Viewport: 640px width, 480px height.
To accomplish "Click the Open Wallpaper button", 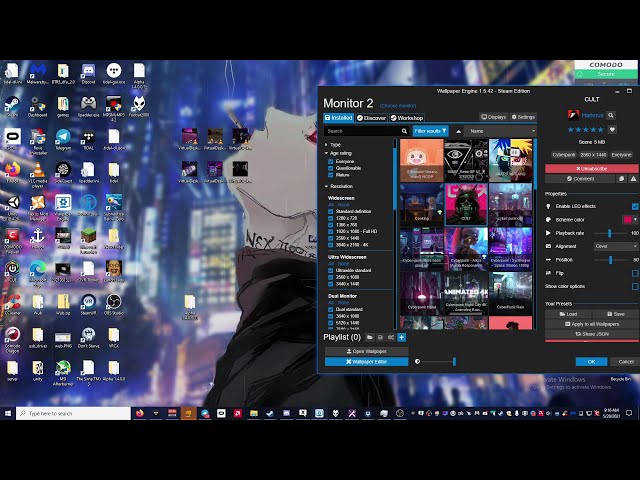I will tap(366, 351).
